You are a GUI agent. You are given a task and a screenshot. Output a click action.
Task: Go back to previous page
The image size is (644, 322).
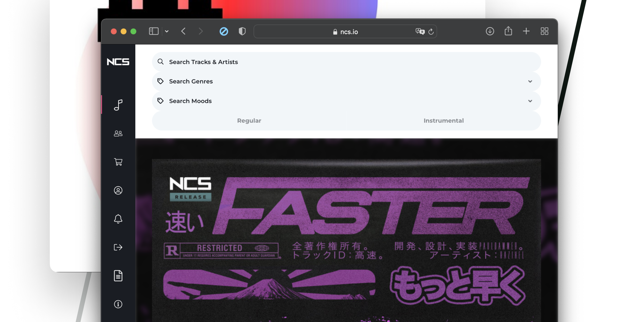tap(183, 31)
